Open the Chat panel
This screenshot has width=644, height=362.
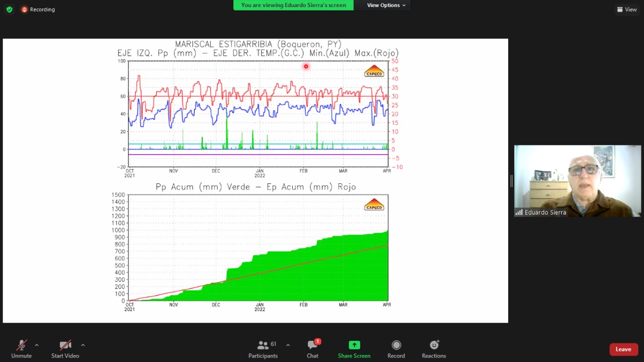pyautogui.click(x=312, y=349)
